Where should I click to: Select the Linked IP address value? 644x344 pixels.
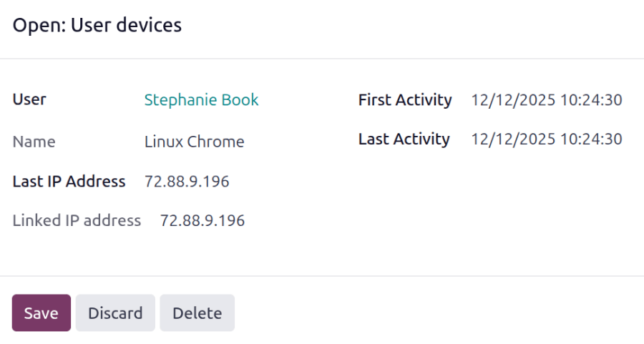(203, 220)
